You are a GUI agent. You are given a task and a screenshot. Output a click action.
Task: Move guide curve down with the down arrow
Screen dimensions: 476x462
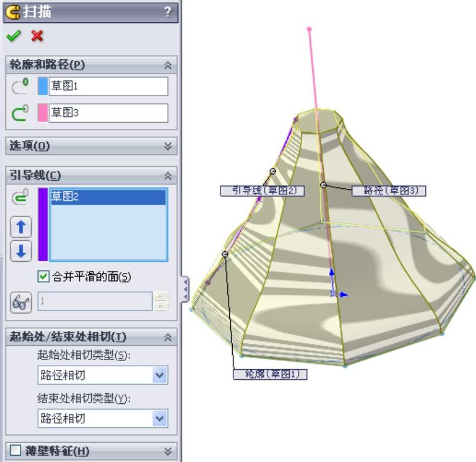coord(21,251)
